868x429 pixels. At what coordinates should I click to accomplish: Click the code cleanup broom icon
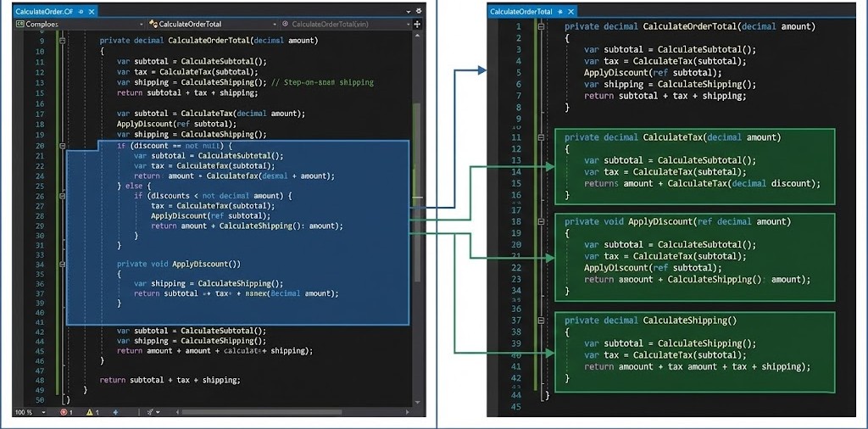tap(151, 412)
